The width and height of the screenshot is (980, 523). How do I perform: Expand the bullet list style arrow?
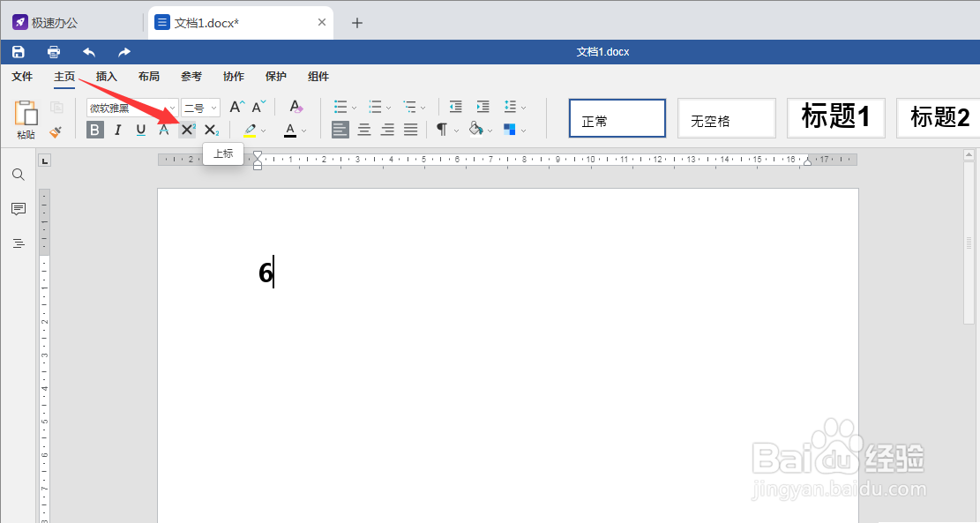point(354,108)
